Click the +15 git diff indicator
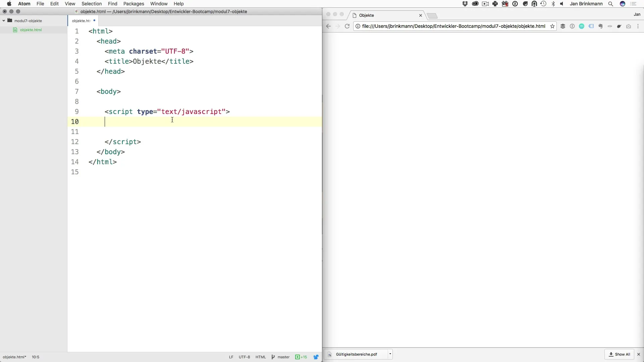Image resolution: width=644 pixels, height=362 pixels. coord(301,357)
